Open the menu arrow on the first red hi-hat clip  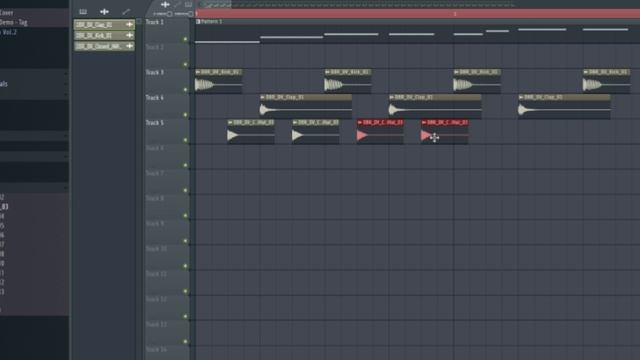tap(360, 122)
